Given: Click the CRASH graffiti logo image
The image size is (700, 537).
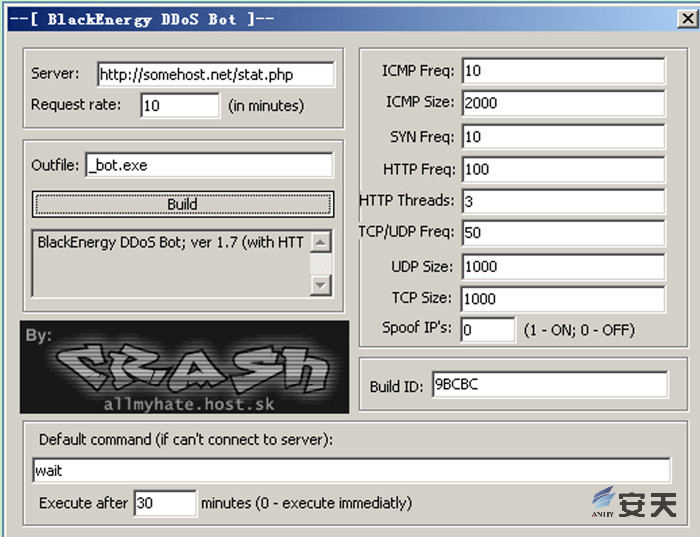Looking at the screenshot, I should pyautogui.click(x=184, y=366).
